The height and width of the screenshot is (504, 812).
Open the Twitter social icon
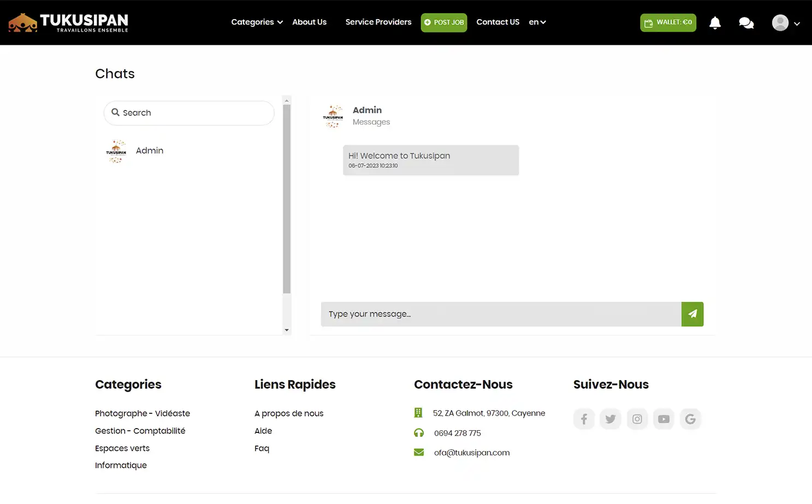coord(611,419)
